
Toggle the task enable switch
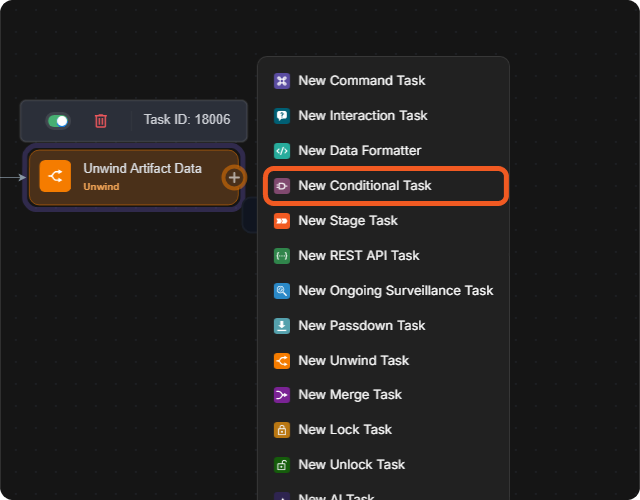[x=58, y=121]
